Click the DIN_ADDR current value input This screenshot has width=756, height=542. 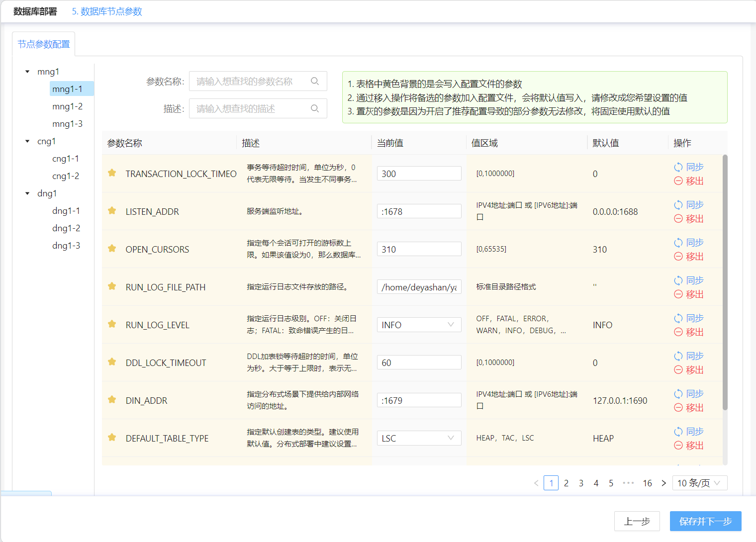(419, 400)
